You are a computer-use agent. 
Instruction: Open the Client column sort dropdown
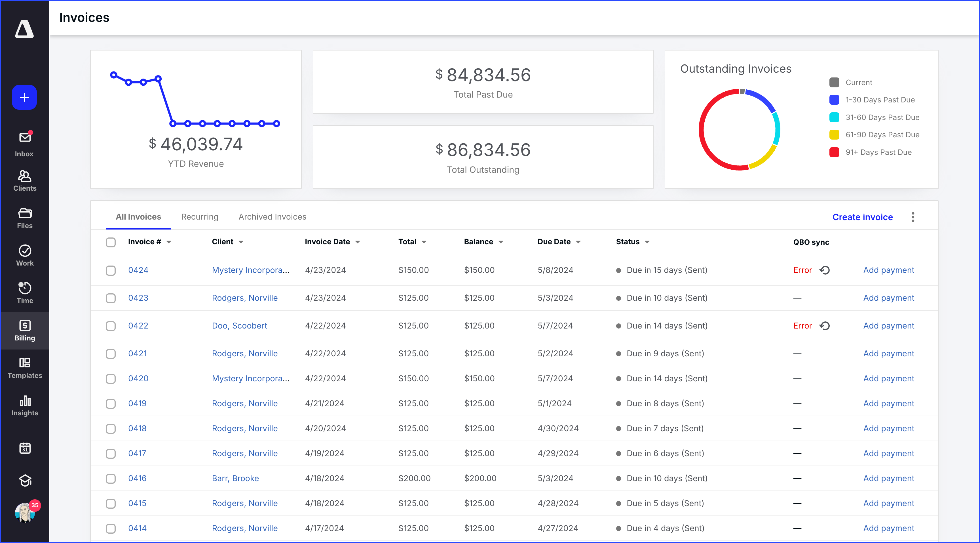(x=241, y=242)
